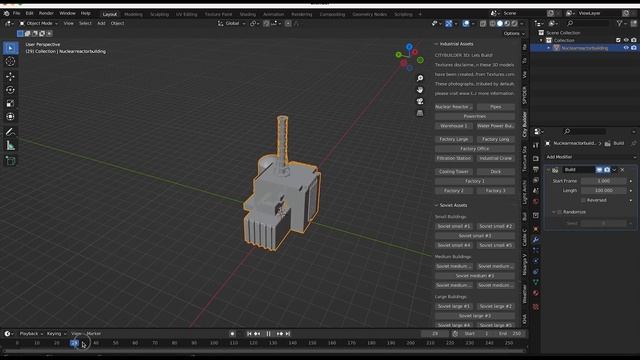Open the viewport Add menu

[101, 23]
